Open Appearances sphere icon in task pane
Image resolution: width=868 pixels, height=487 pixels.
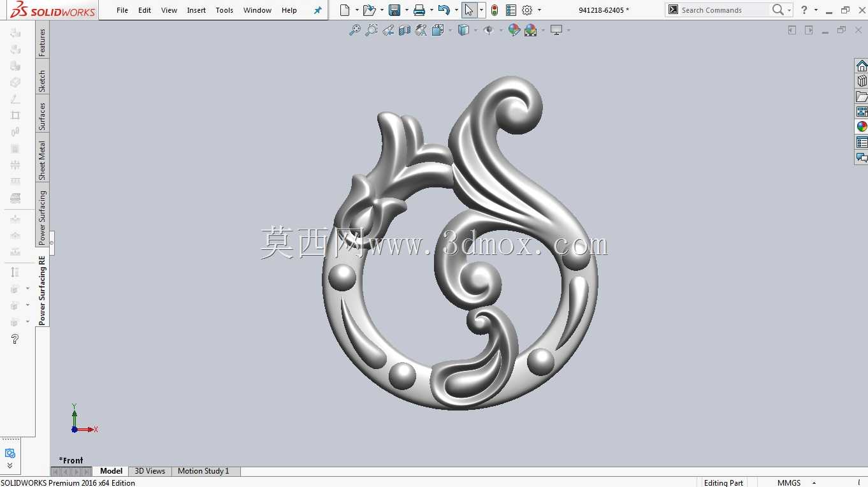(862, 127)
